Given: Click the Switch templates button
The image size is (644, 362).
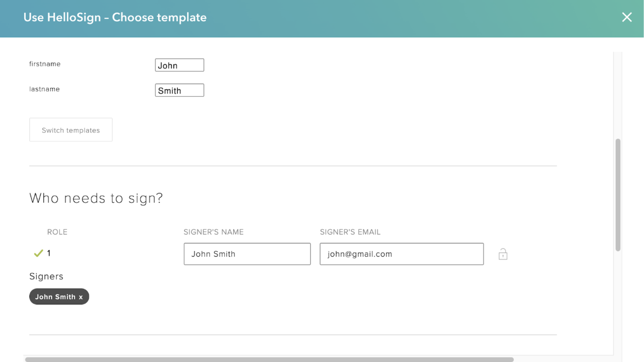Looking at the screenshot, I should point(71,130).
